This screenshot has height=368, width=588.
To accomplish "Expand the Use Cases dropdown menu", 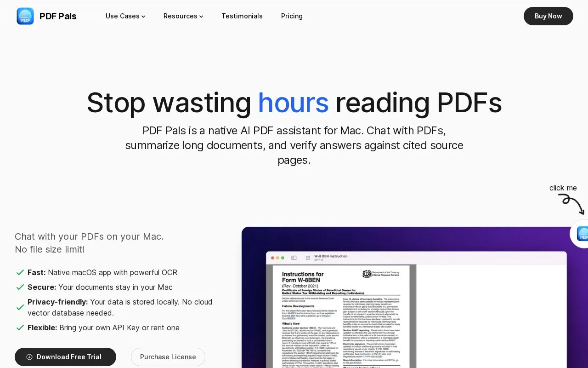I will pyautogui.click(x=125, y=16).
